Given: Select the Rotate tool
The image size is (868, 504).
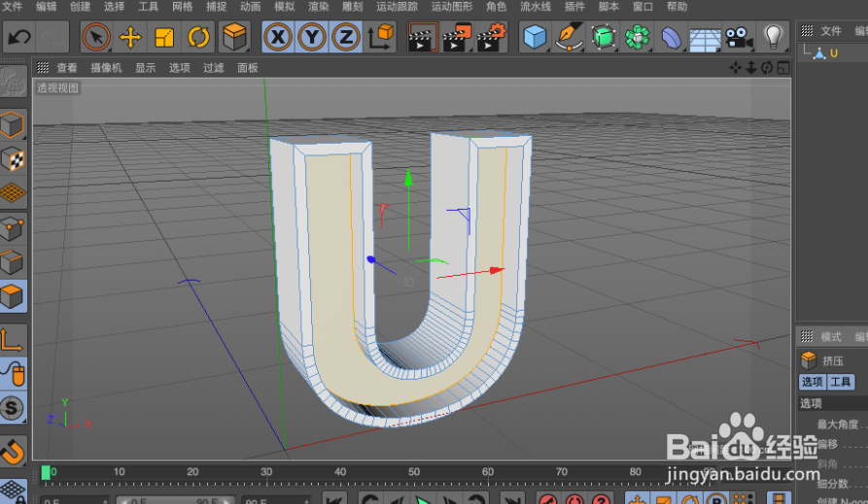Looking at the screenshot, I should click(198, 38).
